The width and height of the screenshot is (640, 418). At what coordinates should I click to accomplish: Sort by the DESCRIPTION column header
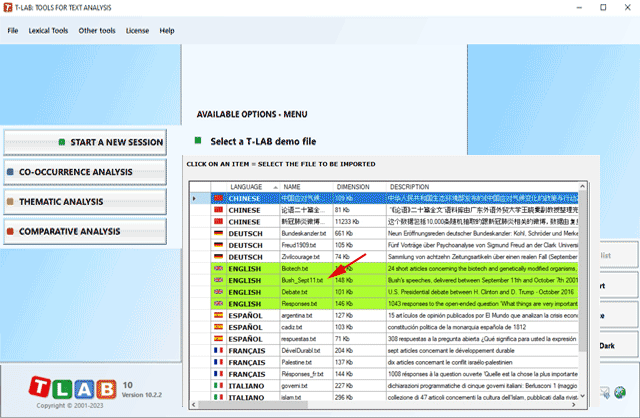click(482, 187)
